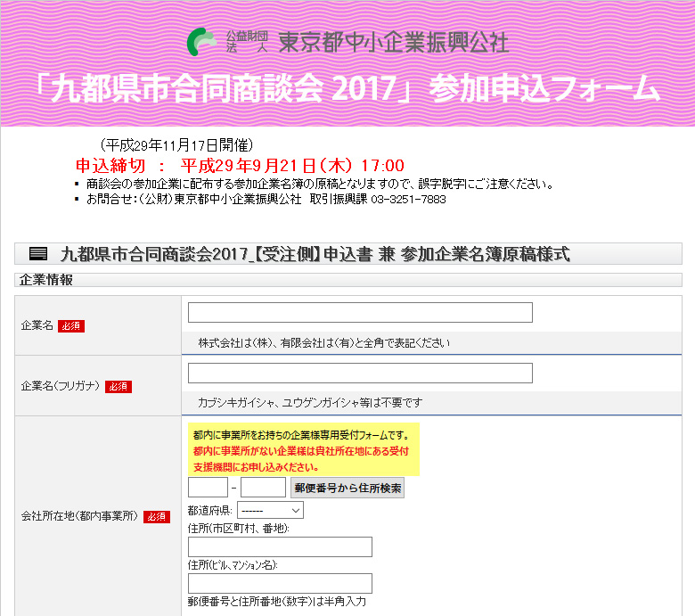The height and width of the screenshot is (616, 695).
Task: Click the 必須 badge next to 会社所在地
Action: [x=157, y=517]
